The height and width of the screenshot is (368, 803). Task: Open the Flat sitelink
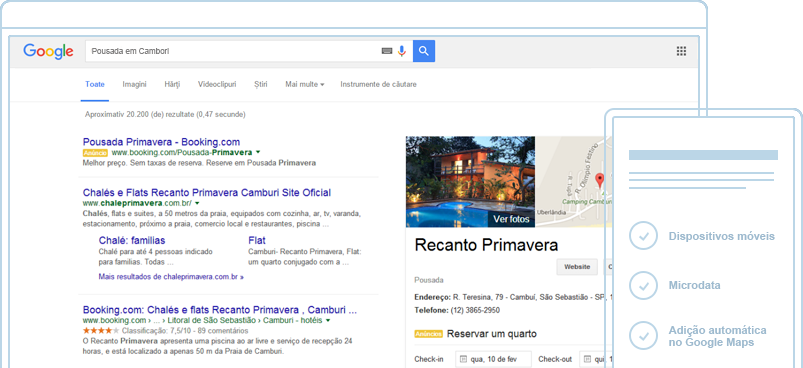[257, 241]
